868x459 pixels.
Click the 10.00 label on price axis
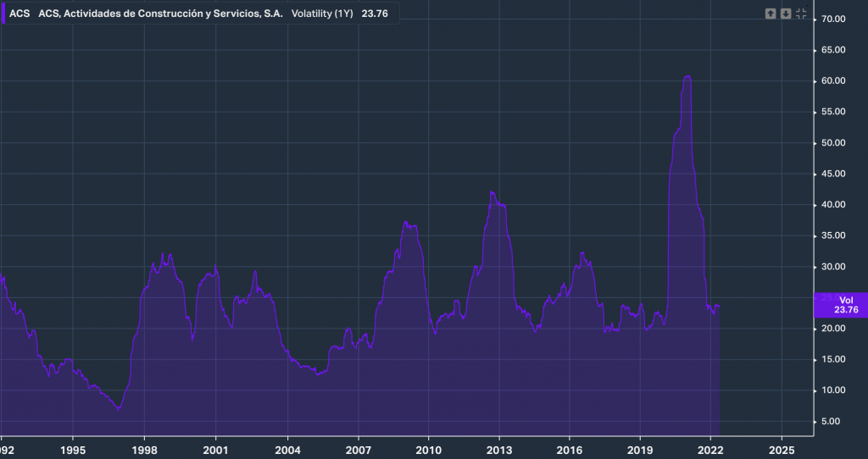click(x=835, y=390)
